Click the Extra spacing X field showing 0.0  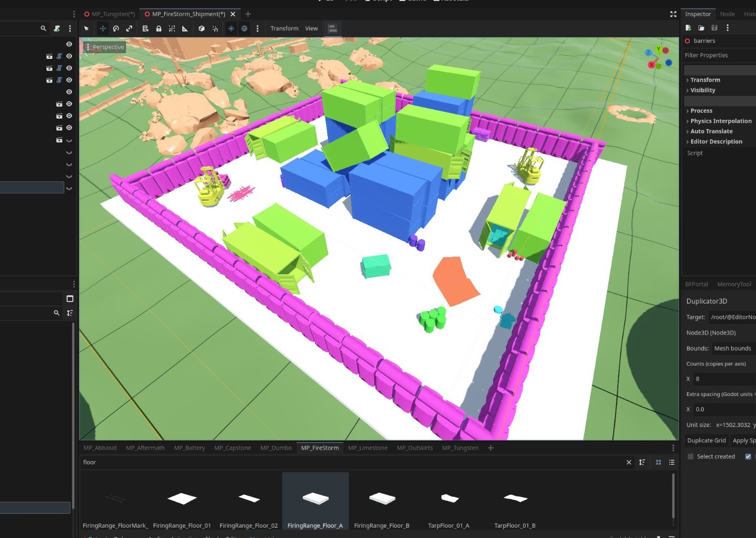coord(724,409)
